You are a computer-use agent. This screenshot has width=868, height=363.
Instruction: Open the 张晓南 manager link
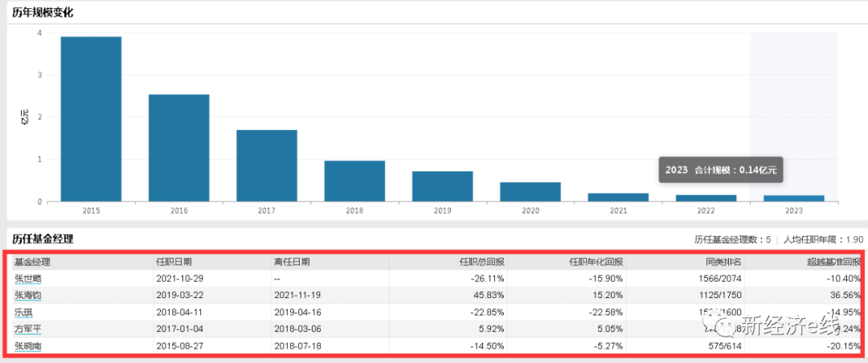coord(27,345)
